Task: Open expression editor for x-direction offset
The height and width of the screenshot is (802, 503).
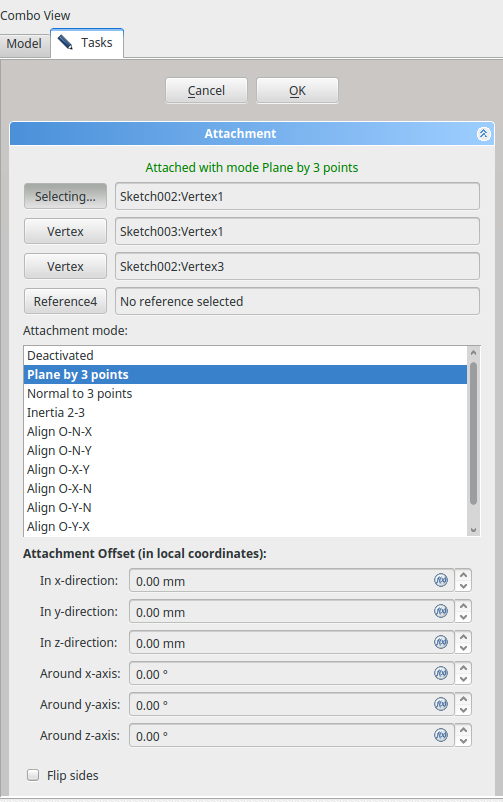Action: [x=441, y=580]
